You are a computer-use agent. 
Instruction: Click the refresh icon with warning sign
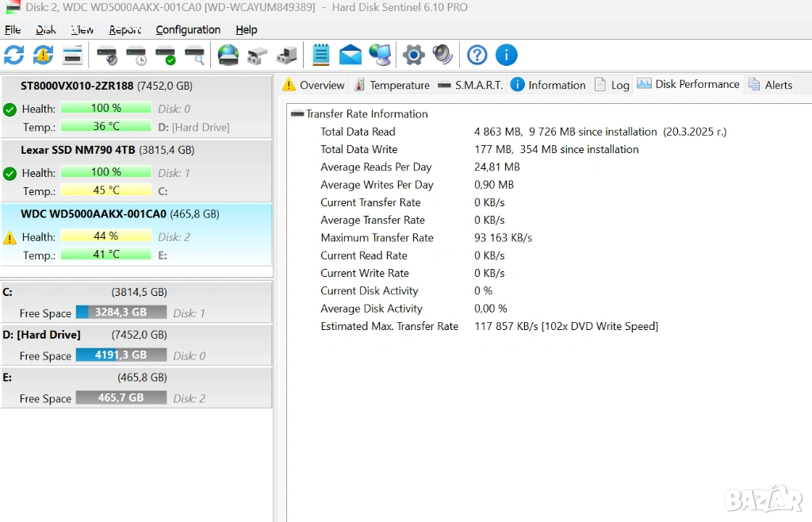[x=43, y=55]
